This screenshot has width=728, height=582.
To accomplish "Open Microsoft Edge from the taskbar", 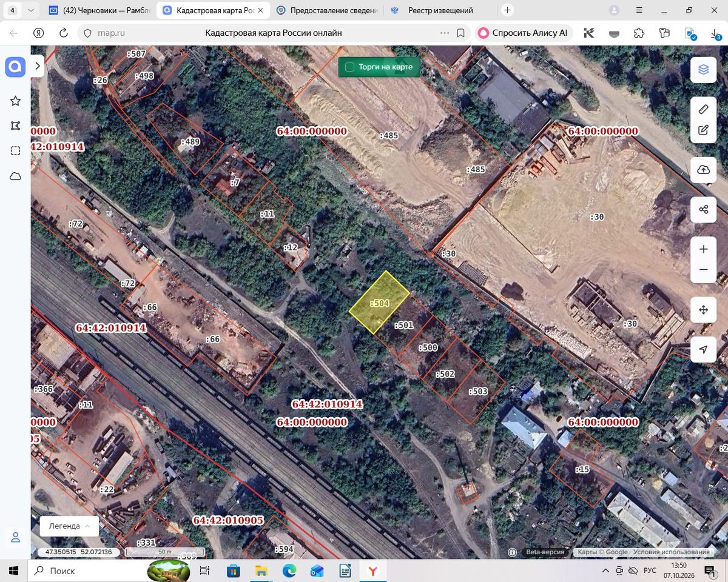I will [x=289, y=570].
